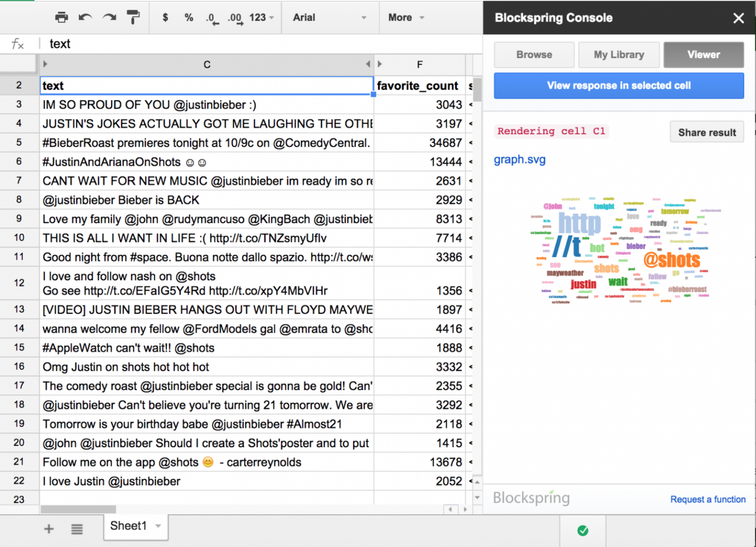This screenshot has height=547, width=756.
Task: Select 'THIS IS ALL I WANT IN LIFE' cell
Action: pos(207,238)
